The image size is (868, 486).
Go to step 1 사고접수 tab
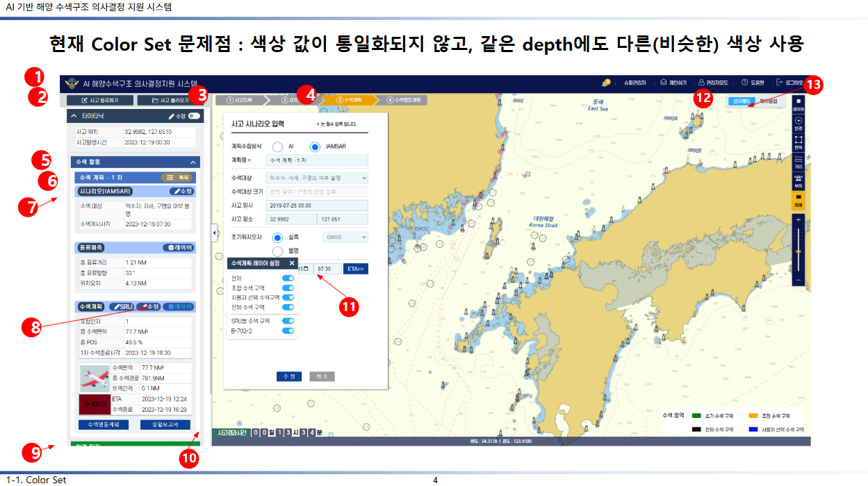tap(244, 100)
